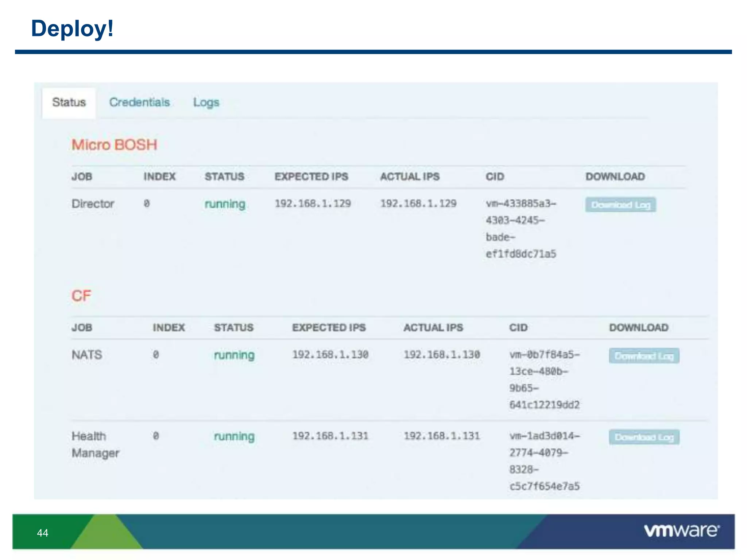Click the Micro BOSH section heading
This screenshot has height=560, width=747.
point(114,145)
